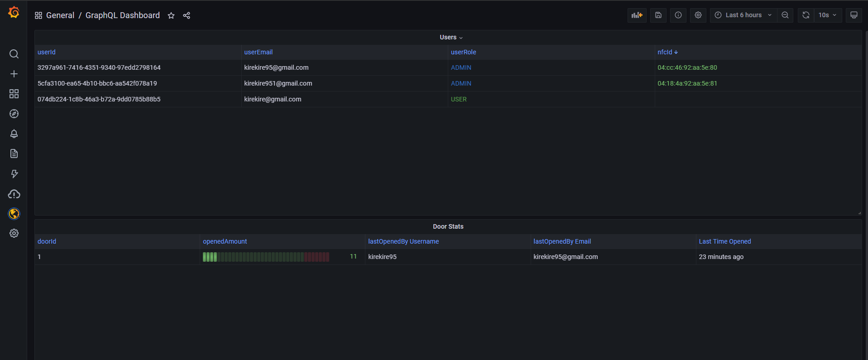
Task: Click the email kirekire951@gmail.com
Action: tap(278, 83)
